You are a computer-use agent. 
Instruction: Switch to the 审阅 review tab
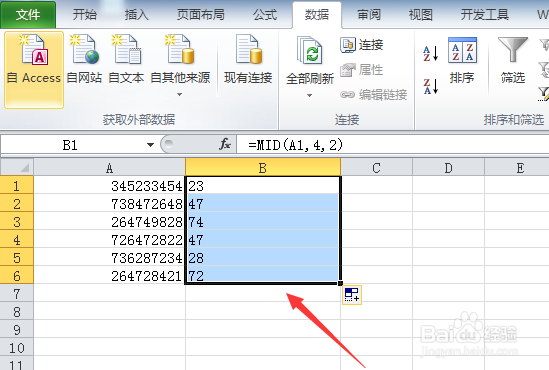(x=369, y=15)
